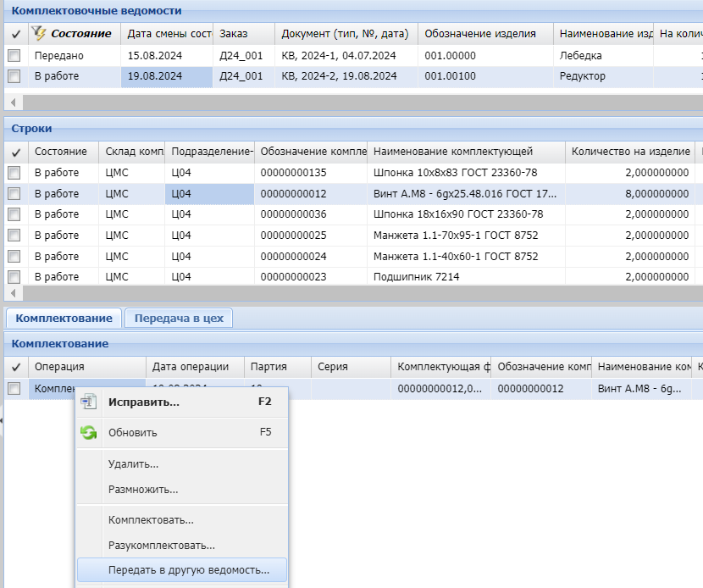Image resolution: width=703 pixels, height=588 pixels.
Task: Click checkmark icon in Комплектовочные ведомости header
Action: [x=14, y=34]
